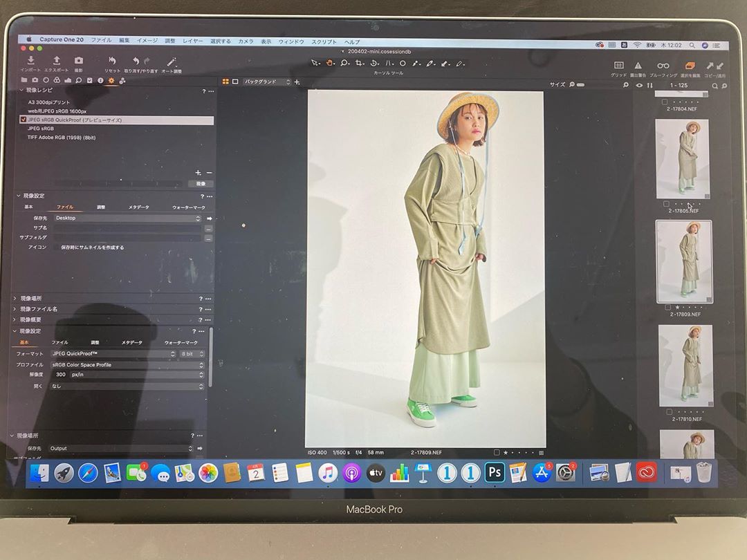Open the output gear tool tab
The width and height of the screenshot is (747, 560).
click(111, 80)
